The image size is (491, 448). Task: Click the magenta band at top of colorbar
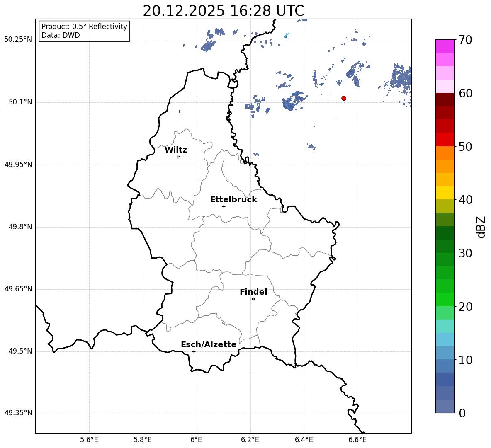pyautogui.click(x=445, y=46)
